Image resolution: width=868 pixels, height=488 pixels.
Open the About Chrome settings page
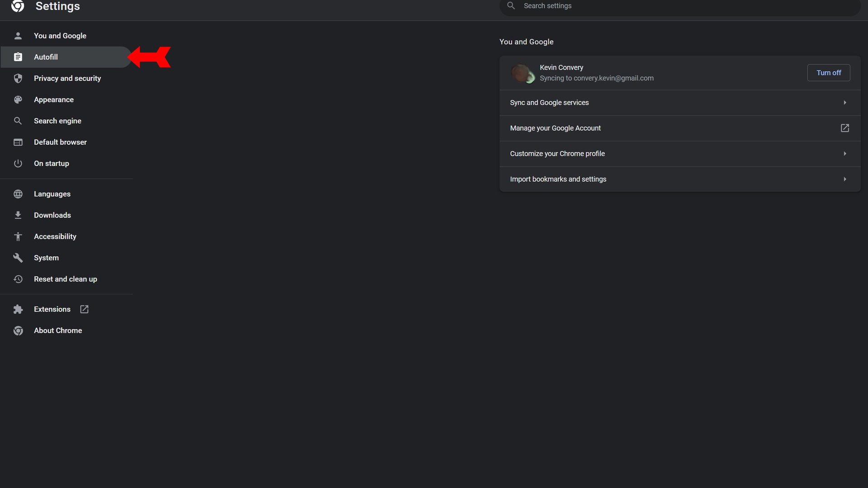pos(58,330)
